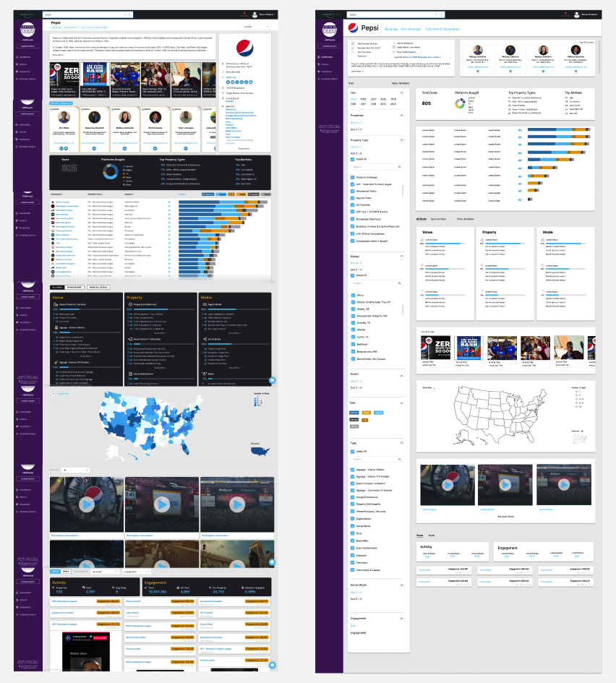Toggle Signage - Interior (Other) checkbox
616x683 pixels.
(x=352, y=470)
